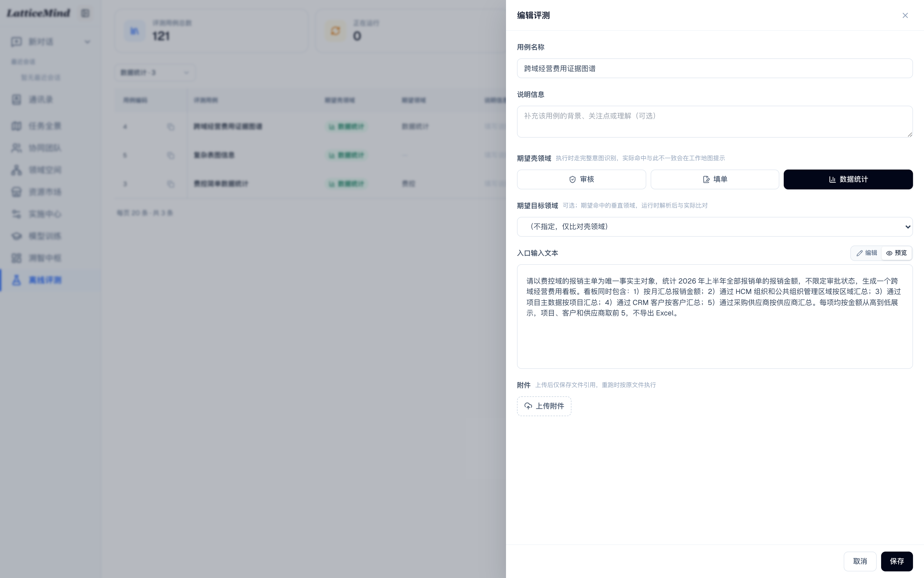
Task: Click the 121 total count value
Action: click(161, 36)
